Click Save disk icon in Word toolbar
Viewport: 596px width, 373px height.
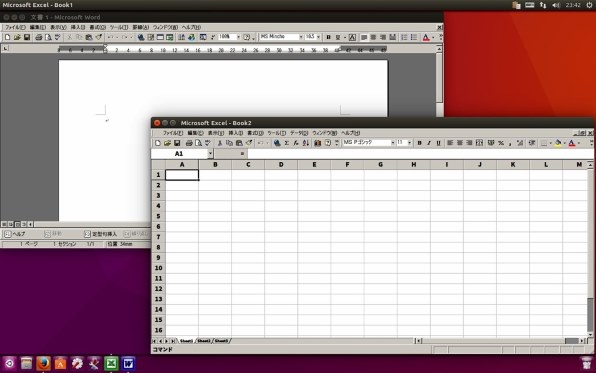tap(27, 37)
